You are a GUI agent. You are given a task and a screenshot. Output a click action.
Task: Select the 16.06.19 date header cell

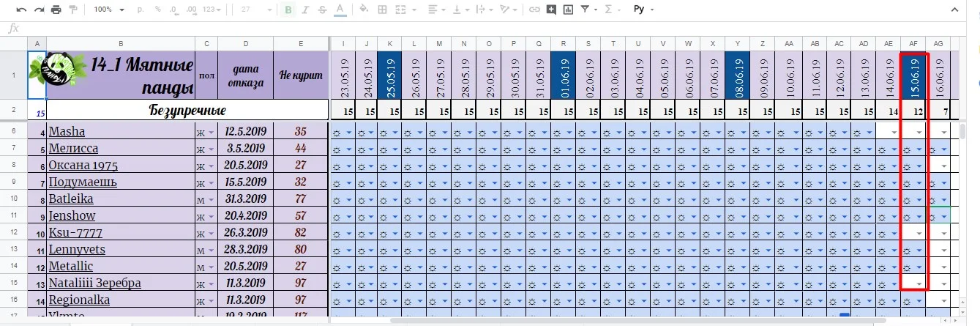938,75
